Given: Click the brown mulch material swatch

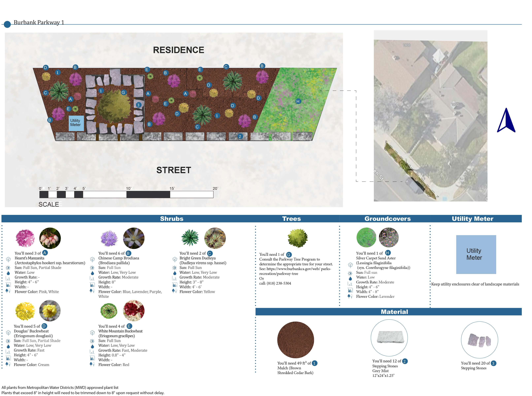Looking at the screenshot, I should [x=295, y=340].
